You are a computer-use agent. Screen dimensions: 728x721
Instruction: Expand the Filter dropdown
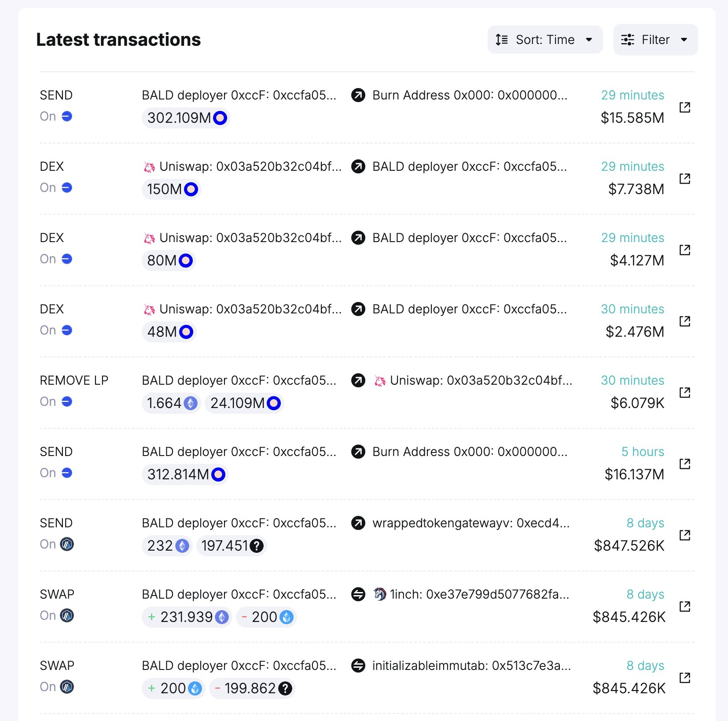[655, 40]
